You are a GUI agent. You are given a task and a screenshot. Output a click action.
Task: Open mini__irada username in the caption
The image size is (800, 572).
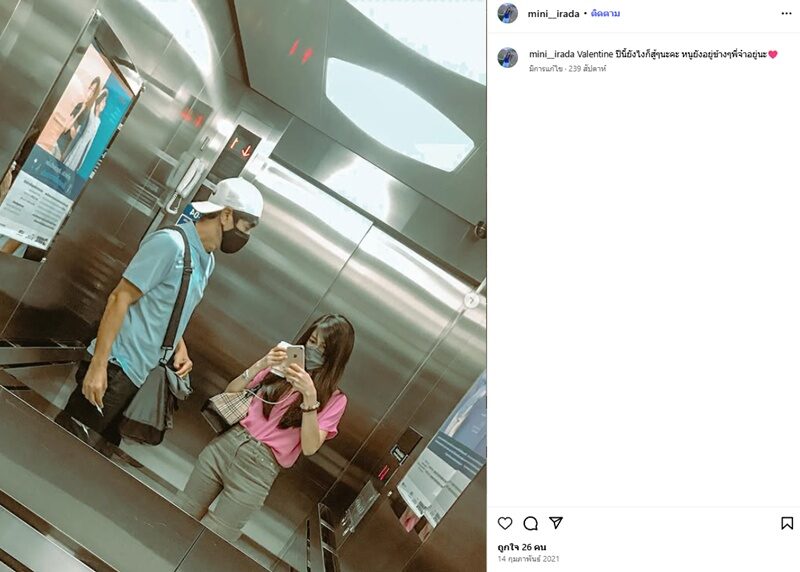tap(552, 54)
